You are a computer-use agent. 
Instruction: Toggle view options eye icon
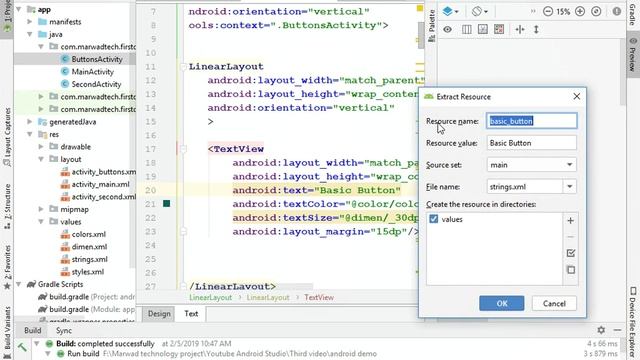[447, 29]
